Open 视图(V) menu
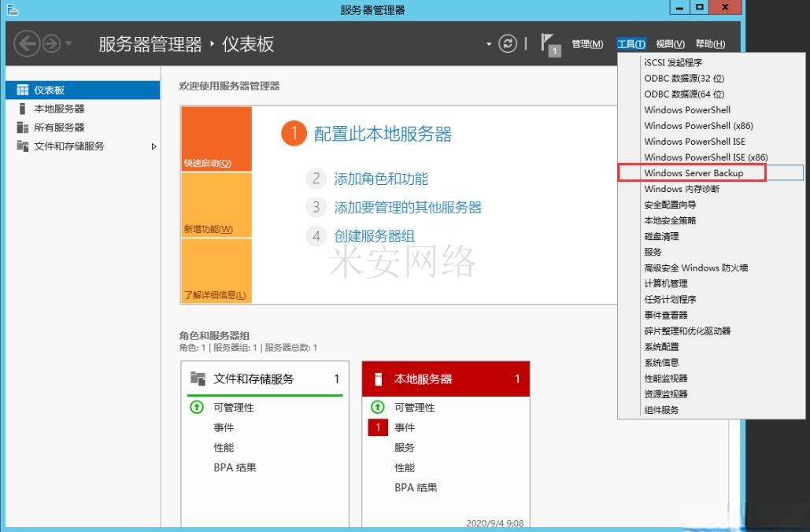The width and height of the screenshot is (810, 532). (x=670, y=44)
